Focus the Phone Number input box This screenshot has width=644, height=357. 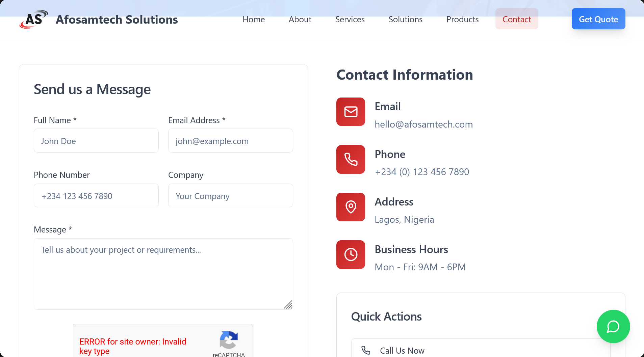96,196
